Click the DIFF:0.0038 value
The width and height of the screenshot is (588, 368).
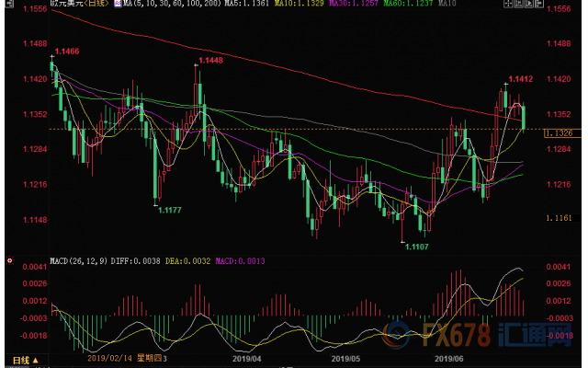pyautogui.click(x=135, y=261)
